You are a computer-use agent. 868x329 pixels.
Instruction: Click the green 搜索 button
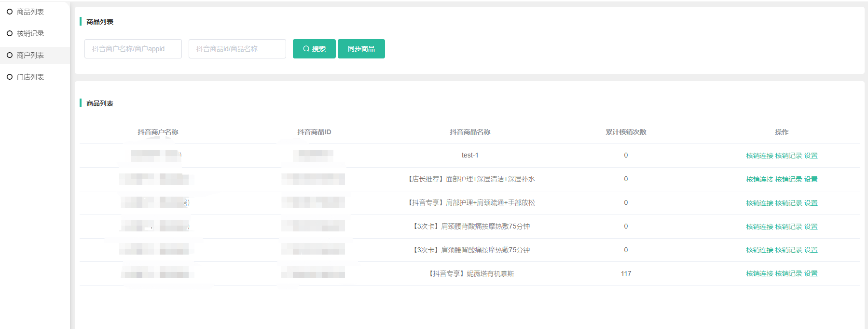[x=314, y=49]
